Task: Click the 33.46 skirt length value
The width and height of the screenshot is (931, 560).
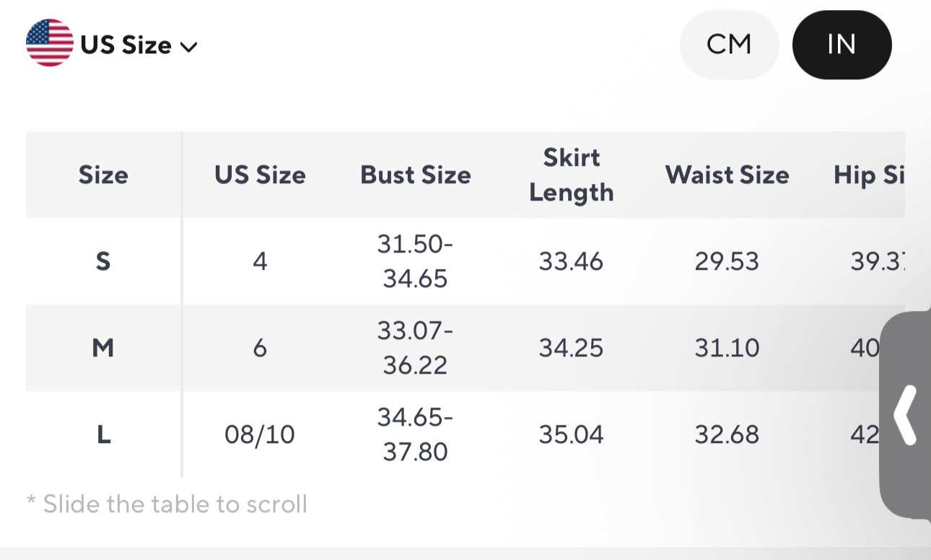Action: click(571, 261)
